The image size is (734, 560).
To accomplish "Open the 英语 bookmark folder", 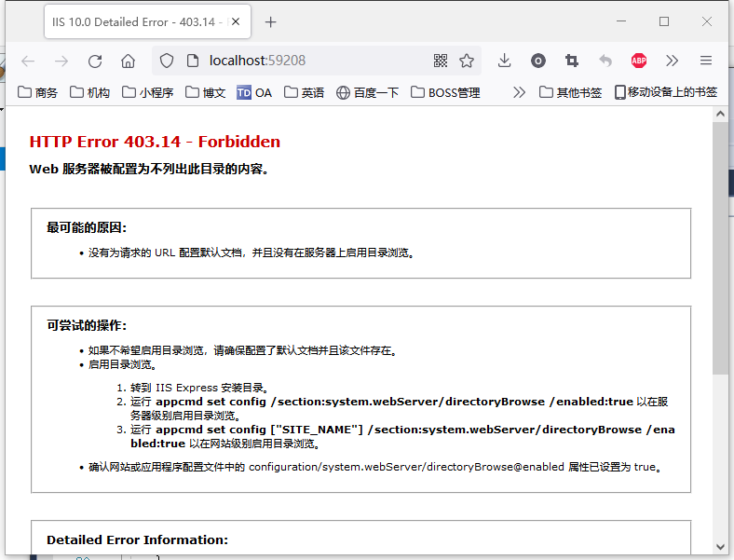I will pyautogui.click(x=304, y=92).
